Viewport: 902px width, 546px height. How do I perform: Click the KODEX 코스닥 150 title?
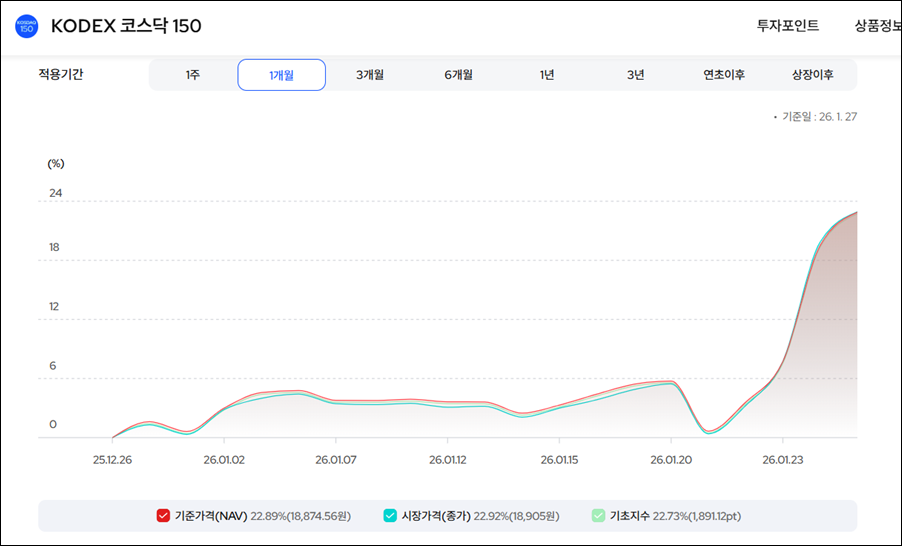[x=126, y=26]
